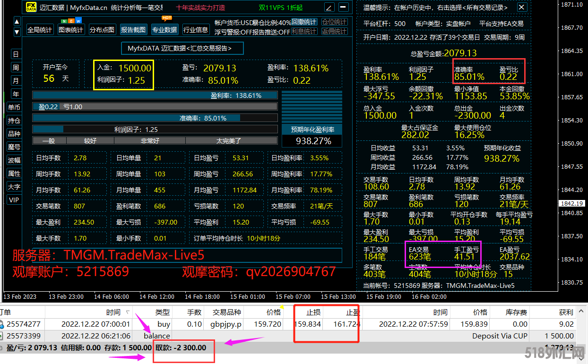This screenshot has width=588, height=364.
Task: Sort by the 获利 column header
Action: click(565, 312)
